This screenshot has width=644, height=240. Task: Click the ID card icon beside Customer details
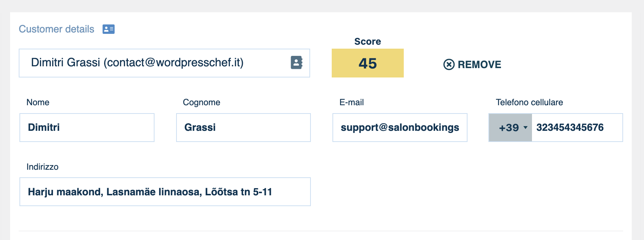click(x=108, y=29)
